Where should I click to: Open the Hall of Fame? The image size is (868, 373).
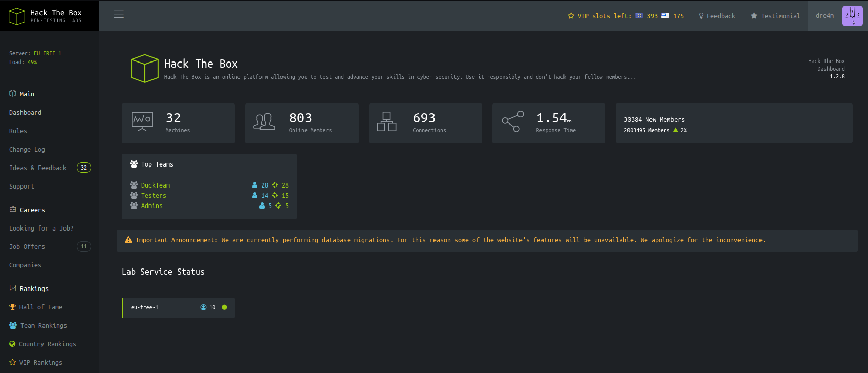pyautogui.click(x=41, y=307)
